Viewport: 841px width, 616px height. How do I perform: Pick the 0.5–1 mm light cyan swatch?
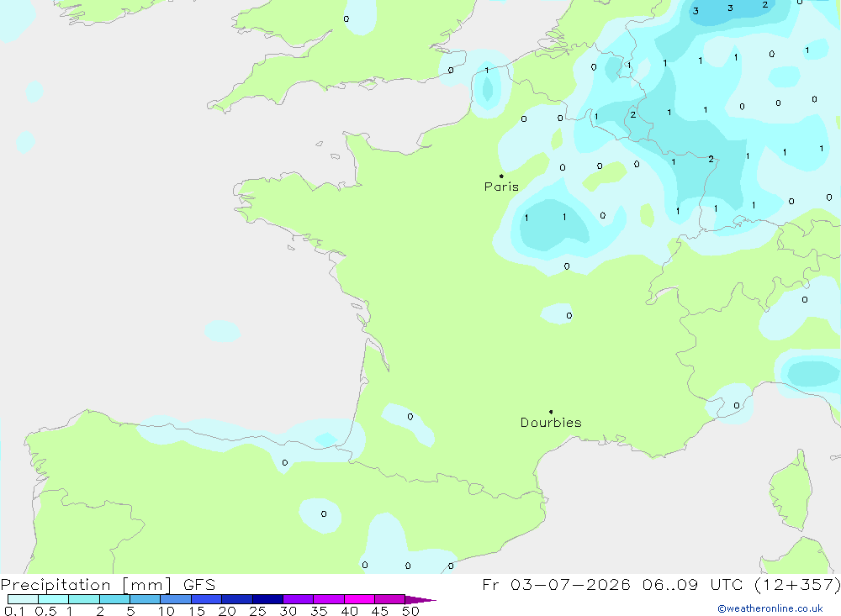click(x=54, y=599)
